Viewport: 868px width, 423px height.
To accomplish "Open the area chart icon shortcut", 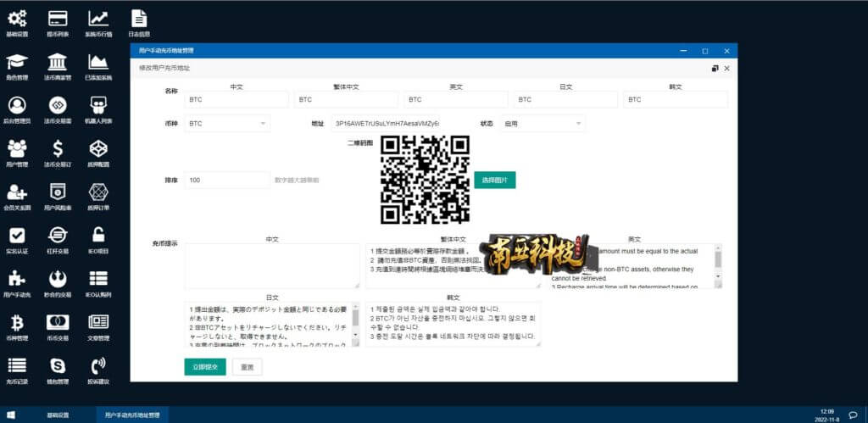I will point(98,61).
